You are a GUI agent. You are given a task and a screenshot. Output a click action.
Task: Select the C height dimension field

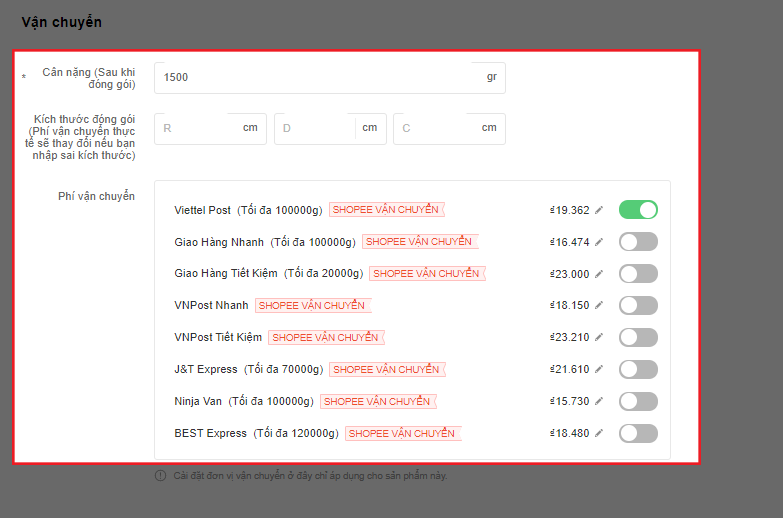tap(449, 128)
